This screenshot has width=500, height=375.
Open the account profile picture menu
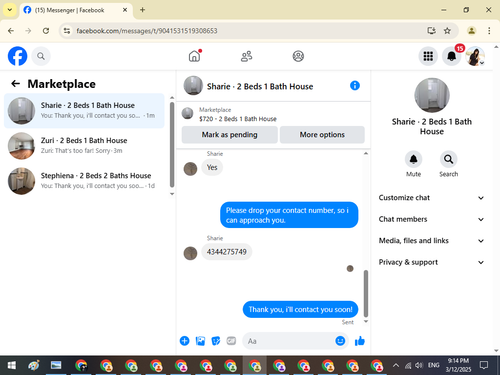475,56
